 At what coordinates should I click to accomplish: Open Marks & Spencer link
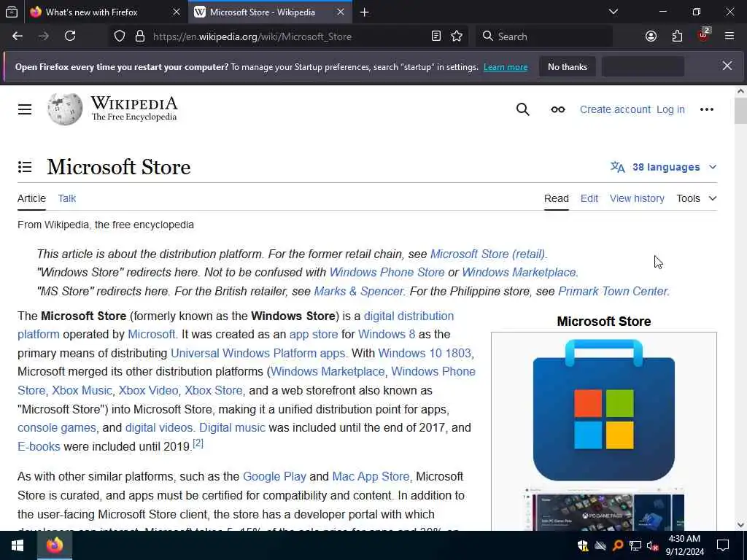coord(359,292)
